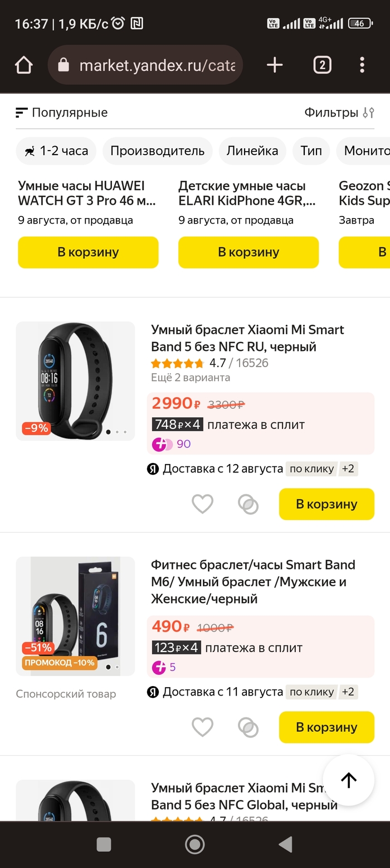Expand the Линейка filter chip
The image size is (390, 868).
tap(252, 151)
